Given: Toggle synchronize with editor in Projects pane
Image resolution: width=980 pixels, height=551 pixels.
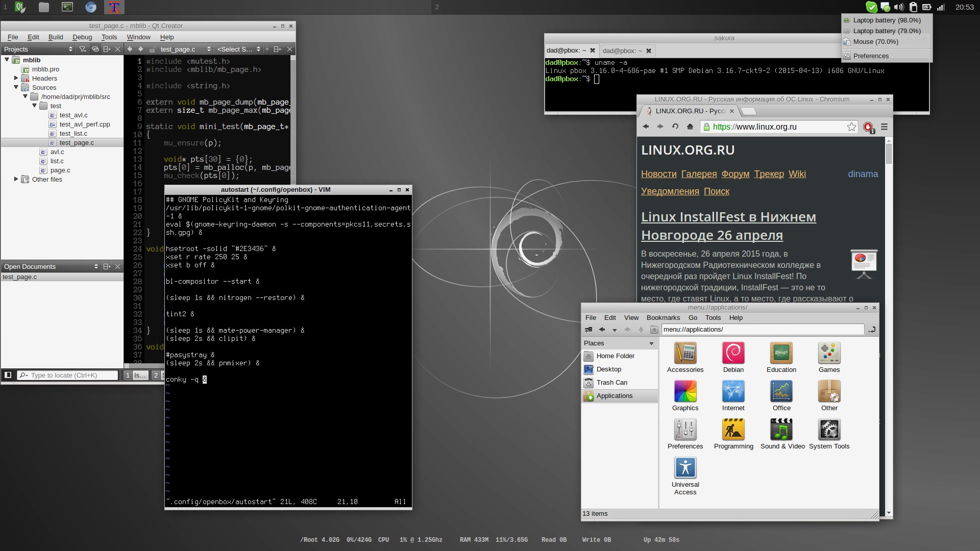Looking at the screenshot, I should pyautogui.click(x=95, y=49).
